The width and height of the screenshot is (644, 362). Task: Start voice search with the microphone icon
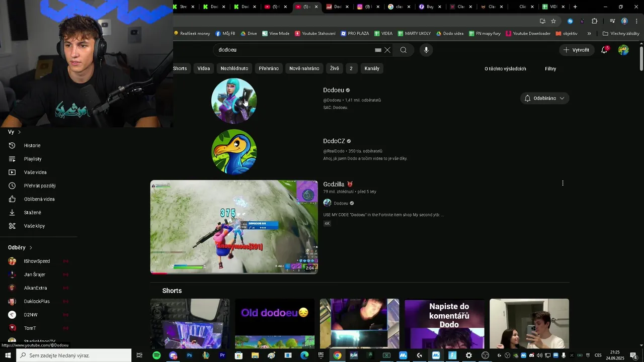pyautogui.click(x=426, y=50)
